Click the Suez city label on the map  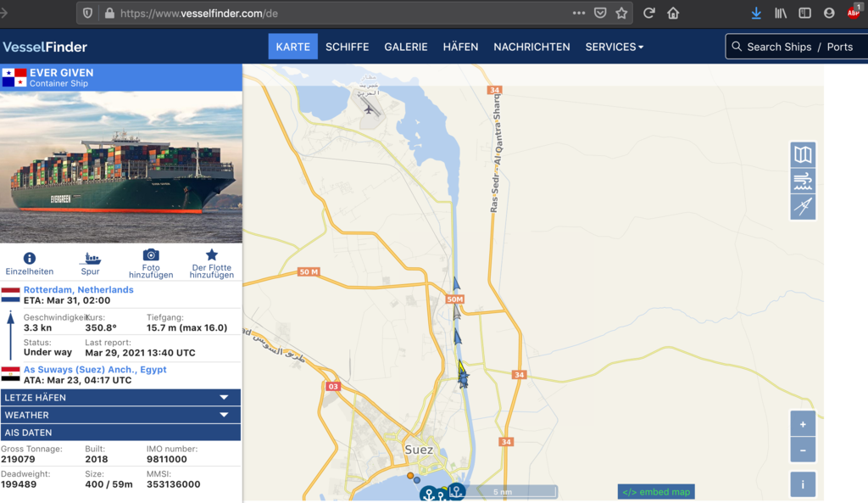click(x=419, y=450)
